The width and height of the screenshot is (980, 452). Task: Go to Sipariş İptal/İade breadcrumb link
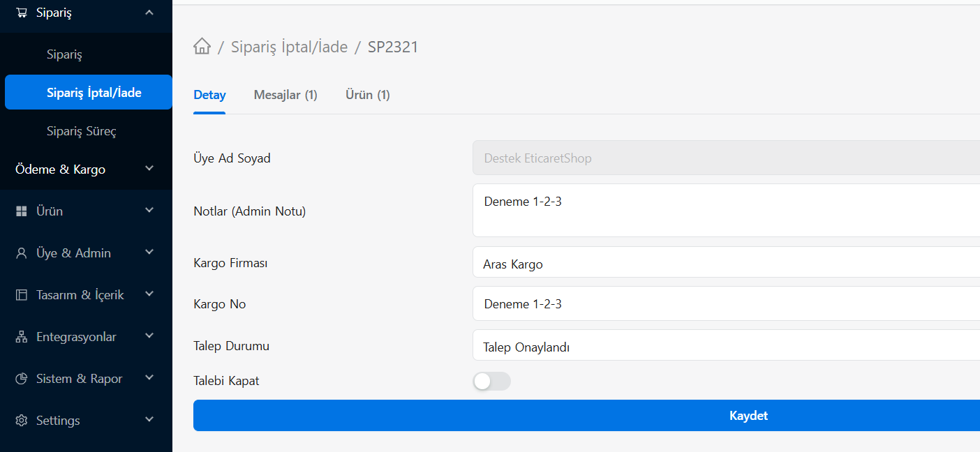290,47
